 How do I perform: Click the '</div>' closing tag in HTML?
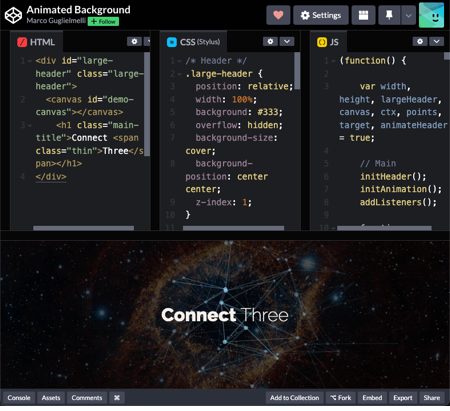pyautogui.click(x=51, y=176)
